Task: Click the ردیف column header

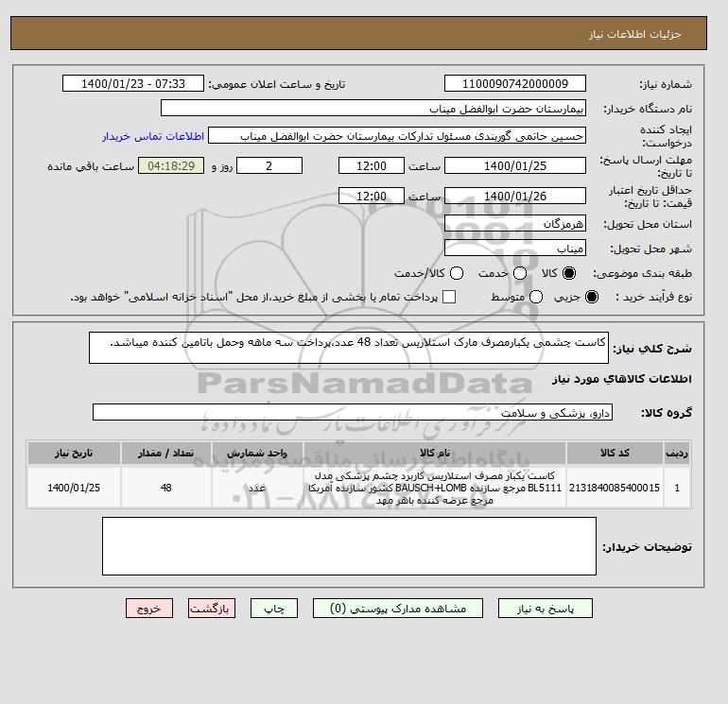Action: [677, 453]
